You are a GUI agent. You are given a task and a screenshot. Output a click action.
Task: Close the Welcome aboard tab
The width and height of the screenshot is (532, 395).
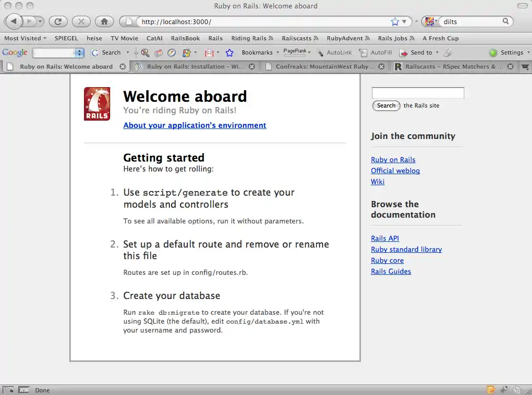click(x=123, y=67)
